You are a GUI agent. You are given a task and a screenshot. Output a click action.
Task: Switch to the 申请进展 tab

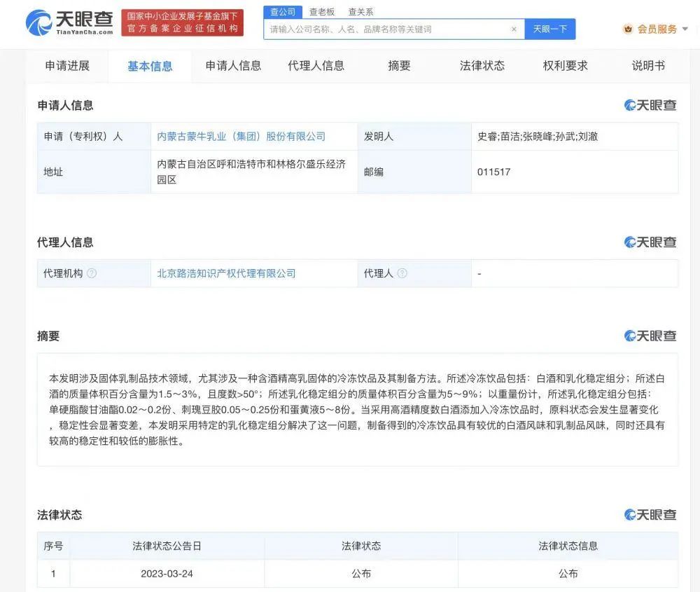pos(67,66)
